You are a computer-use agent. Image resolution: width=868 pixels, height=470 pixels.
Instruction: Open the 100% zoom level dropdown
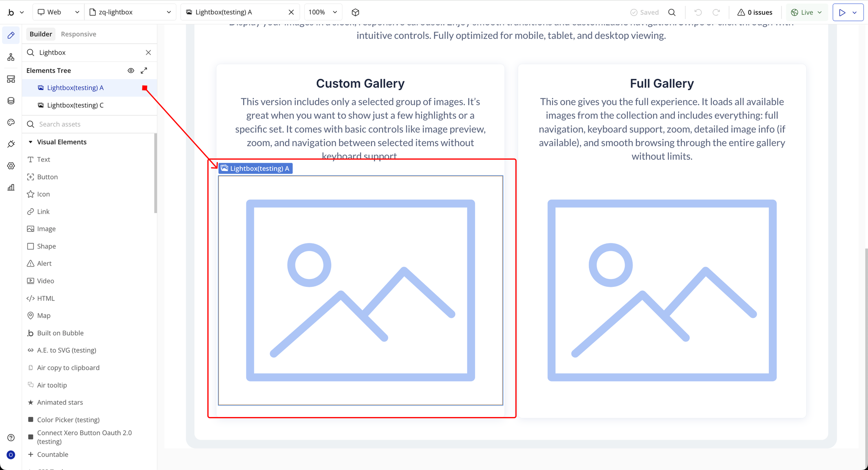tap(323, 12)
